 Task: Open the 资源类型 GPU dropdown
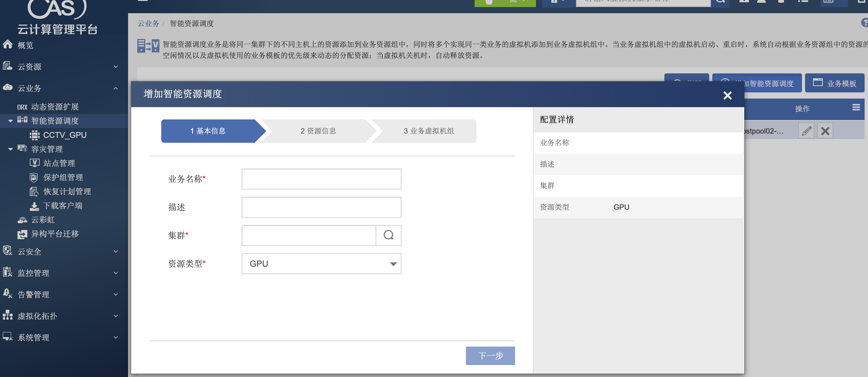321,263
